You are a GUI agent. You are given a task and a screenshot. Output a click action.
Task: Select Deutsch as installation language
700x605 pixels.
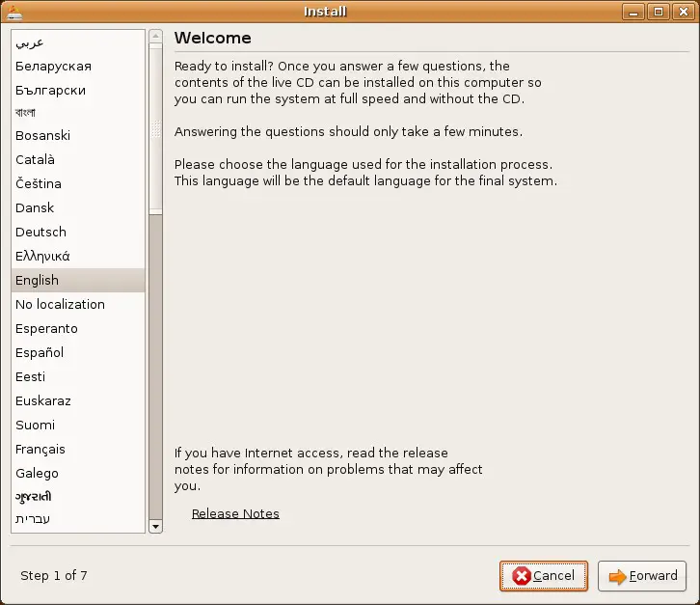[x=78, y=232]
